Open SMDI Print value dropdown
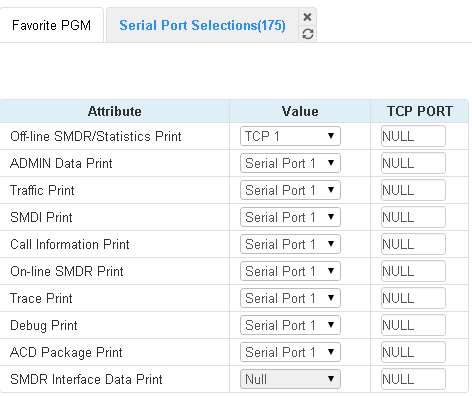Image resolution: width=472 pixels, height=396 pixels. (x=290, y=217)
